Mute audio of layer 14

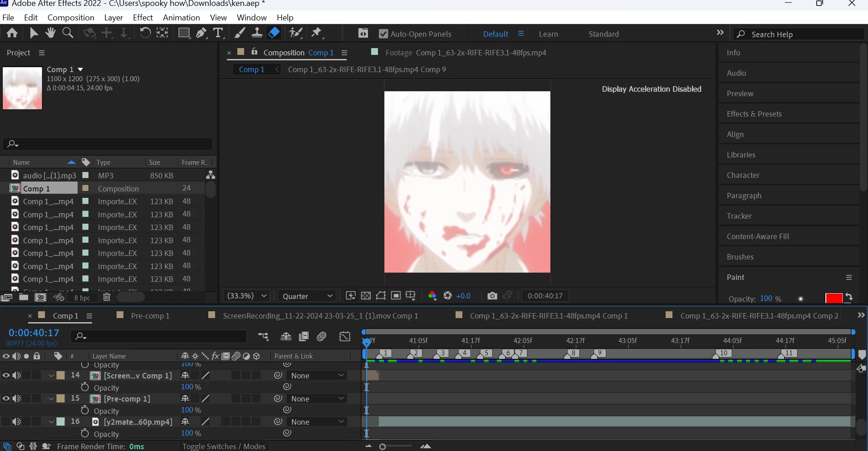pyautogui.click(x=16, y=375)
